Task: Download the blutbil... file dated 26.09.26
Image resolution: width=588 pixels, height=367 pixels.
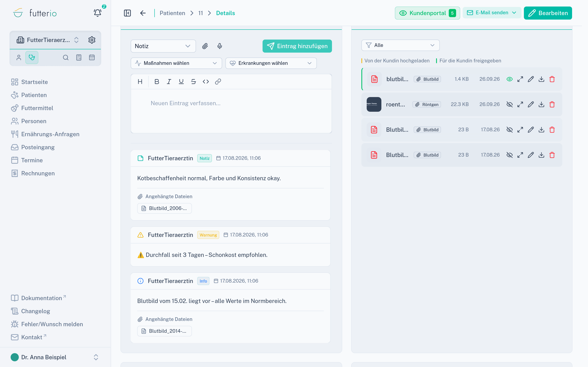Action: [x=541, y=79]
